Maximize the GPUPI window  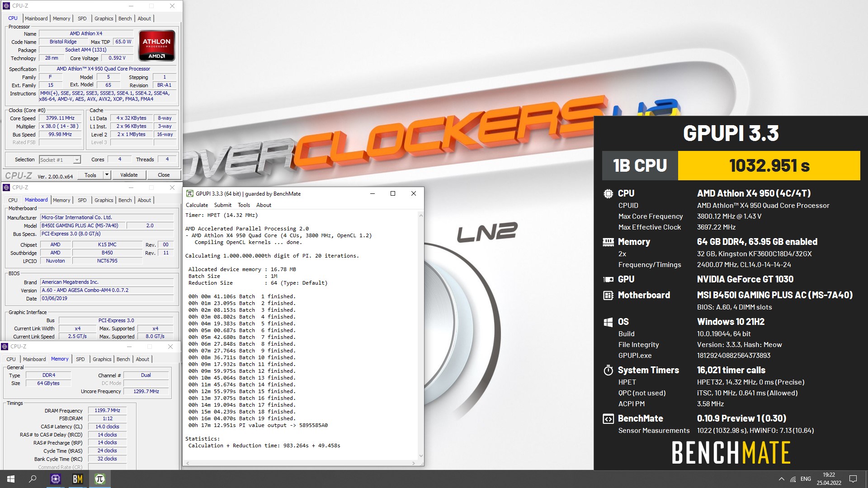point(393,193)
